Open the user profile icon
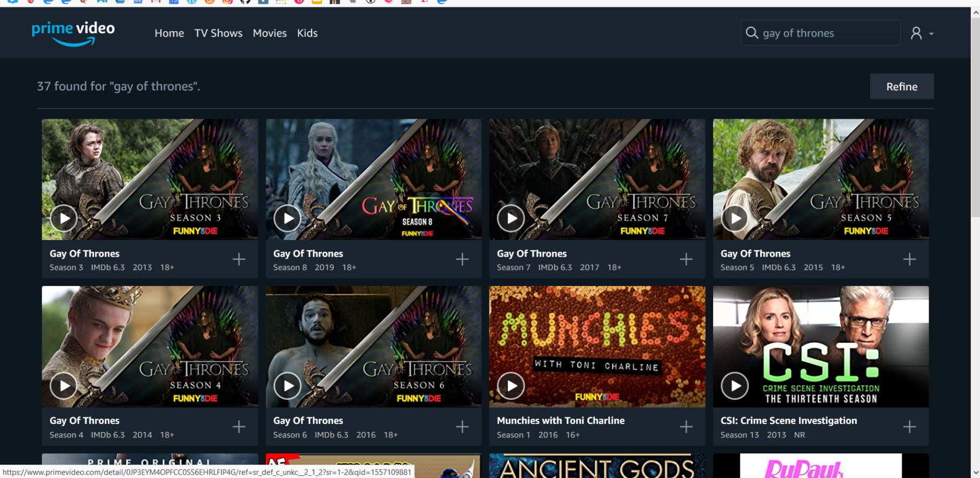Viewport: 980px width, 478px height. point(916,33)
